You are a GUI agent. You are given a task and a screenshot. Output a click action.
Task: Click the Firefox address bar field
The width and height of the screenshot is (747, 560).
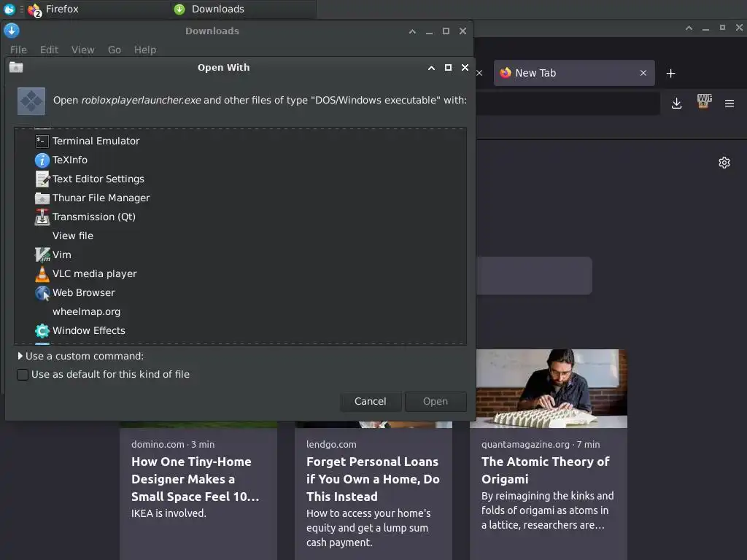pyautogui.click(x=567, y=104)
